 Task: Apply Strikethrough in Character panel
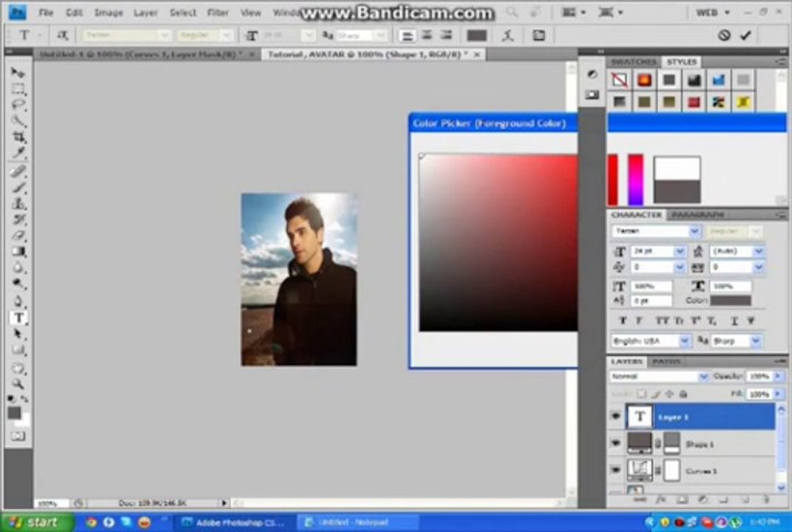click(x=751, y=321)
